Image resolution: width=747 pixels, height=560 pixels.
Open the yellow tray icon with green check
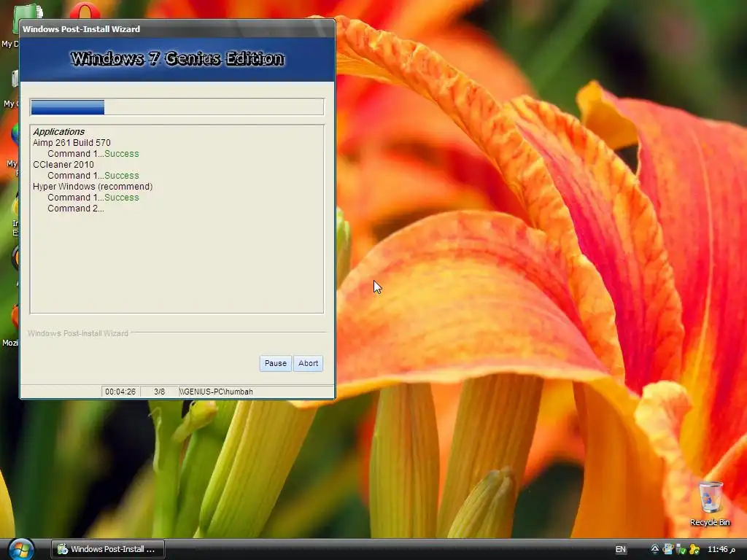pyautogui.click(x=694, y=550)
